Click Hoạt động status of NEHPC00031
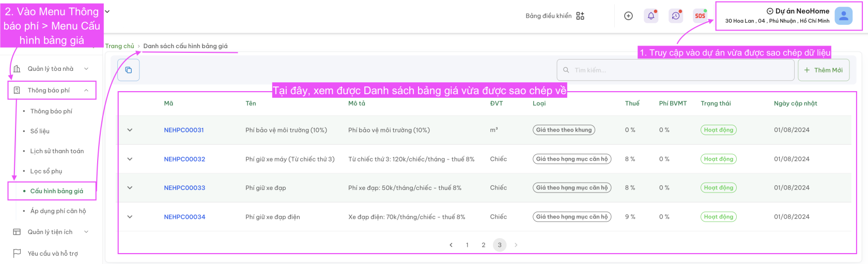The image size is (868, 264). click(718, 130)
